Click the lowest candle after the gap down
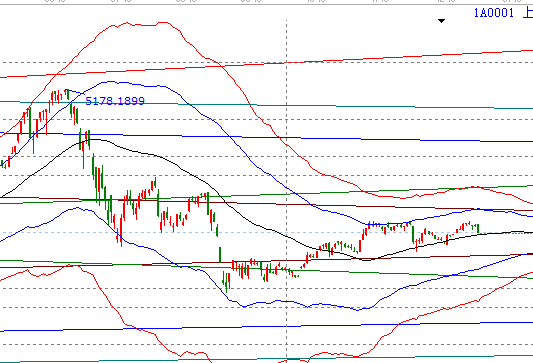Viewport: 533px width, 363px height. pyautogui.click(x=226, y=283)
